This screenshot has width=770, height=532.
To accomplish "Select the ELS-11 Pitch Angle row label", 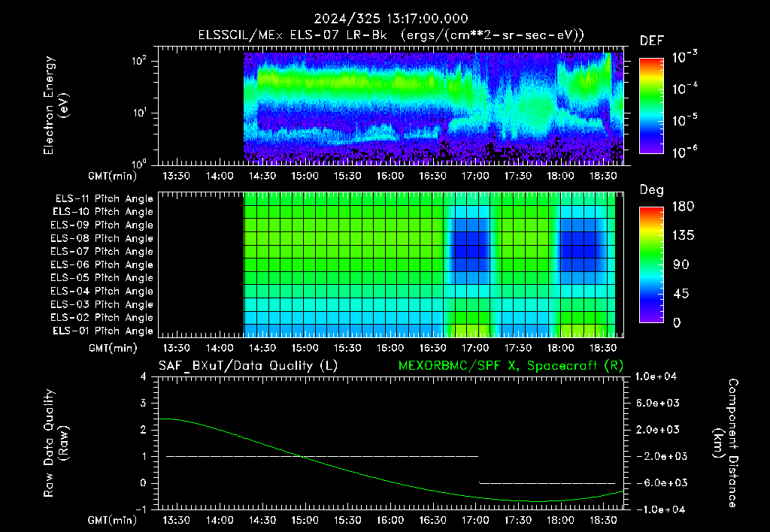I will [x=104, y=199].
